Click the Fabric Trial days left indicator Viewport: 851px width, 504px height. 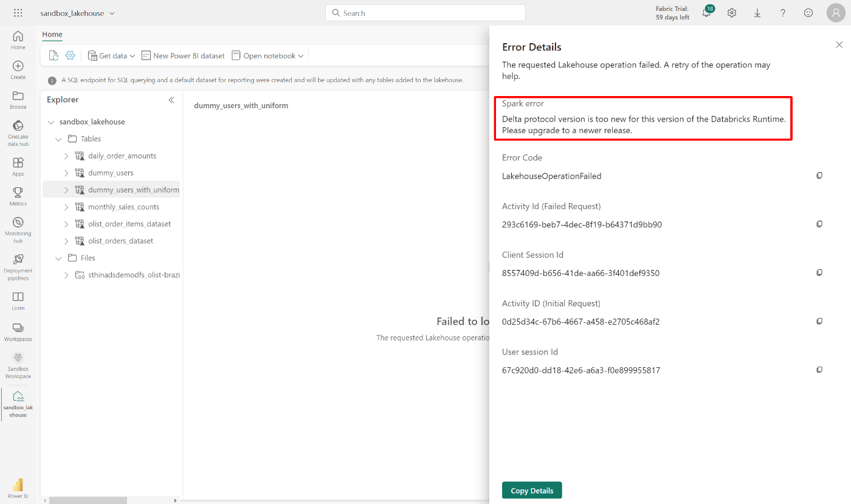(x=672, y=13)
